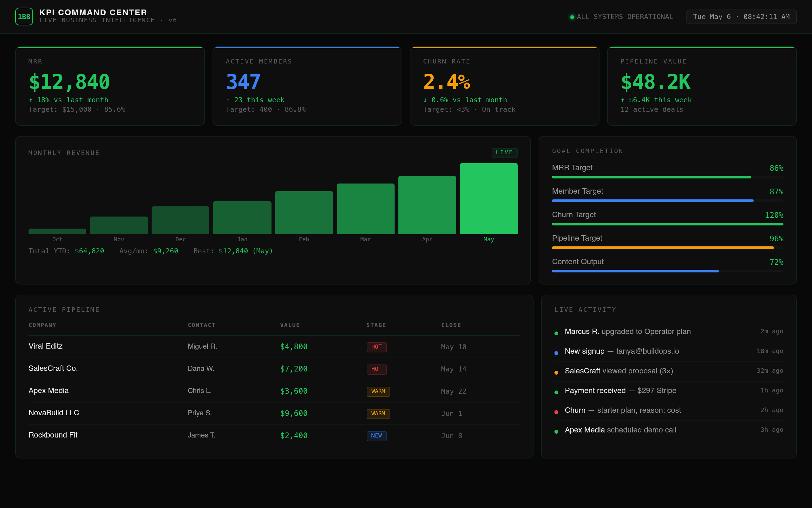
Task: Click contact Priya S.
Action: click(200, 413)
